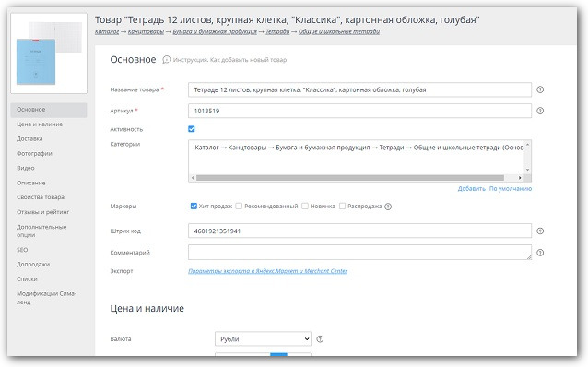
Task: Click into the Название товара input field
Action: [359, 89]
